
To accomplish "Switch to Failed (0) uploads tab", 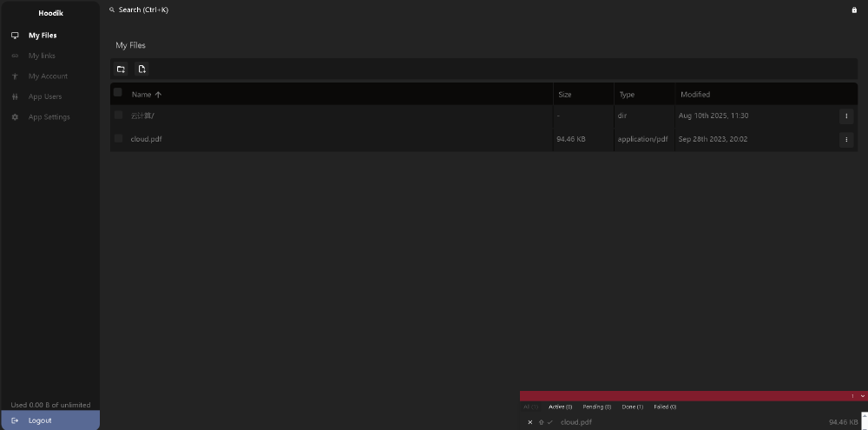I will 665,407.
